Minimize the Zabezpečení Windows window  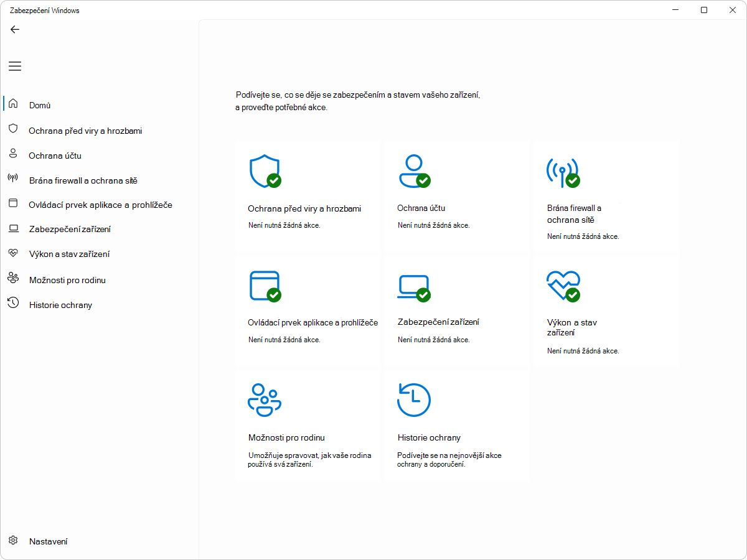click(675, 10)
